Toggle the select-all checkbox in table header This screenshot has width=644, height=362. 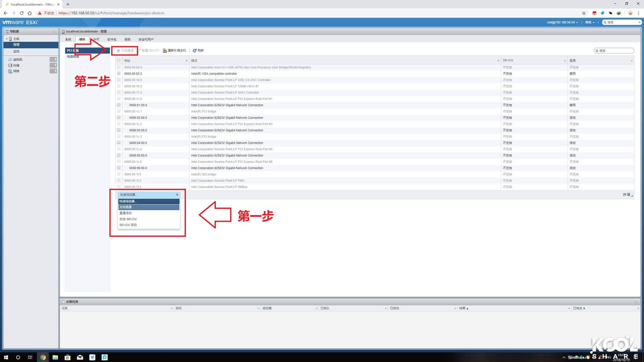(x=119, y=60)
